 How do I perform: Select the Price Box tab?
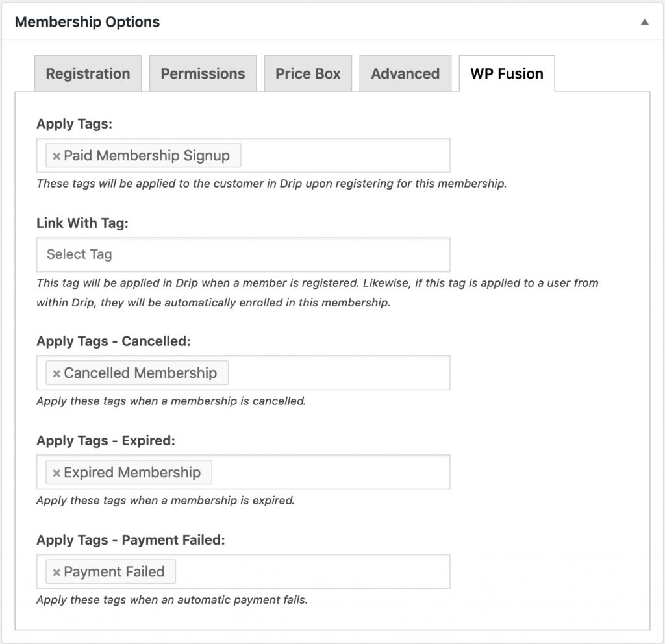[308, 73]
